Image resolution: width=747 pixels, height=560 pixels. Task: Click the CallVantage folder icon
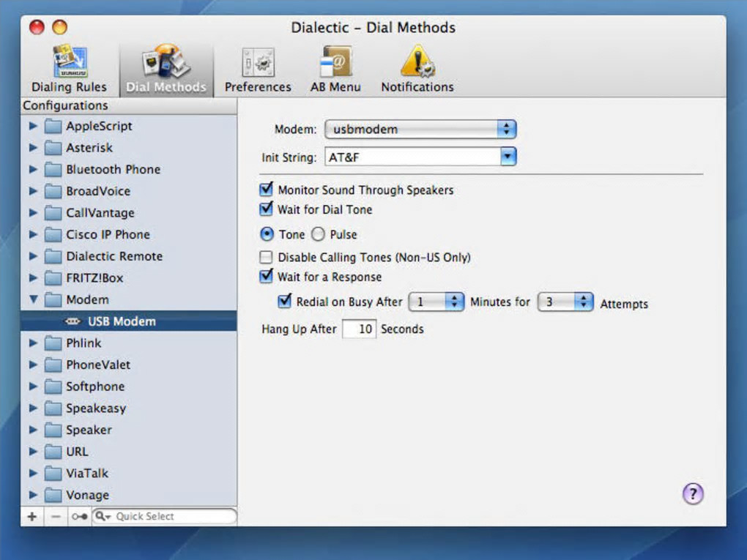(53, 213)
